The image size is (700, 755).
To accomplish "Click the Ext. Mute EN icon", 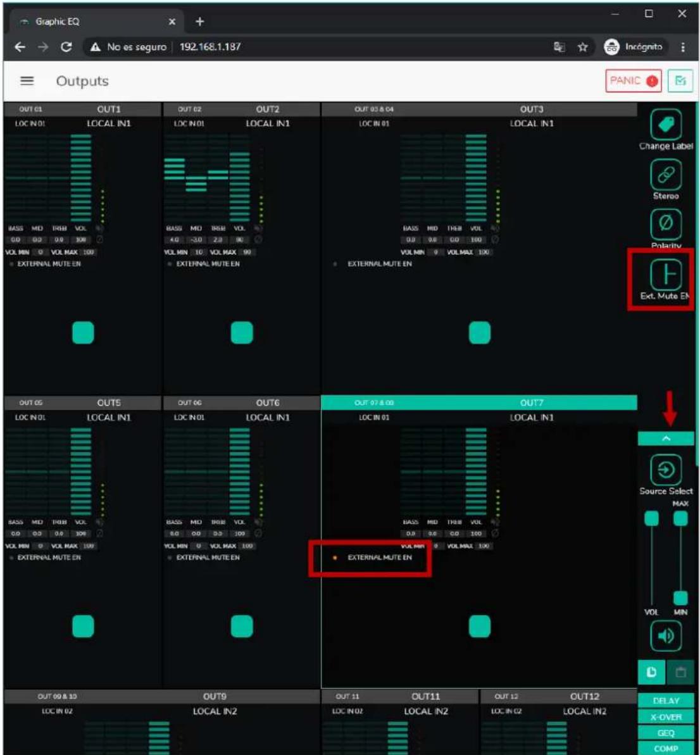I will (x=666, y=275).
